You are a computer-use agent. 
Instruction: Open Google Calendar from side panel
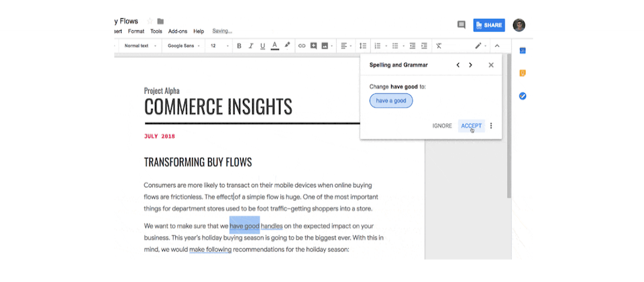523,50
